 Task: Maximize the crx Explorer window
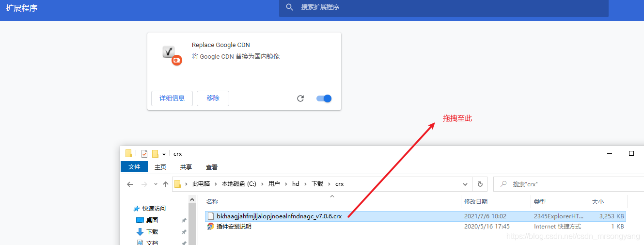pyautogui.click(x=631, y=153)
